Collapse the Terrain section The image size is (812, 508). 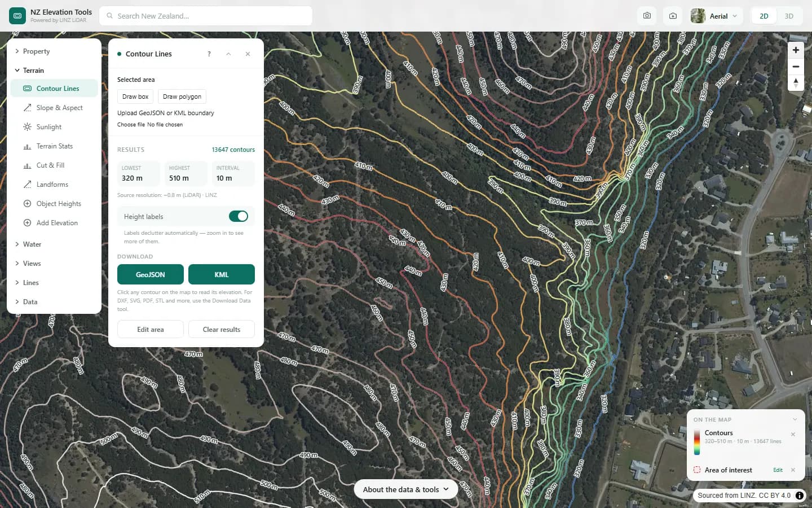point(54,71)
